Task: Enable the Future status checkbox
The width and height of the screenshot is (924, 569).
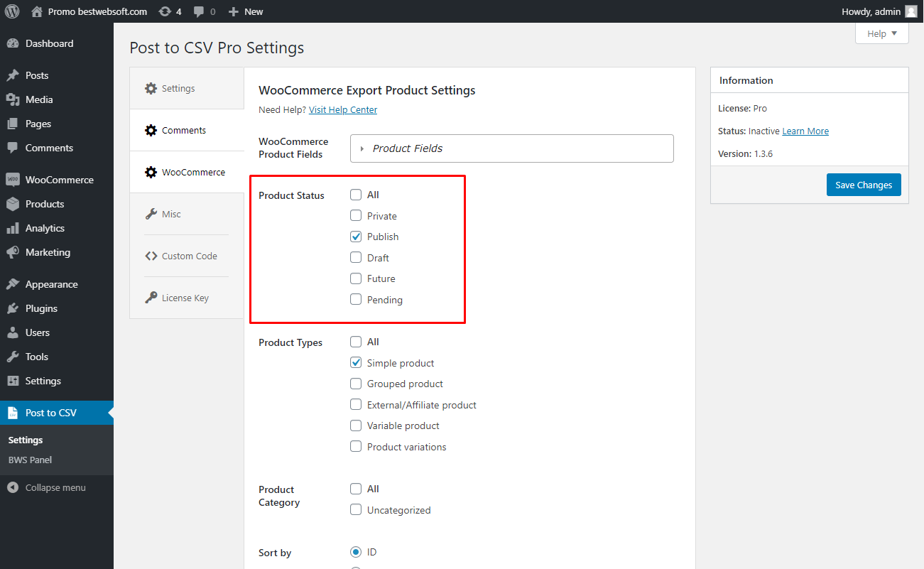Action: (x=356, y=278)
